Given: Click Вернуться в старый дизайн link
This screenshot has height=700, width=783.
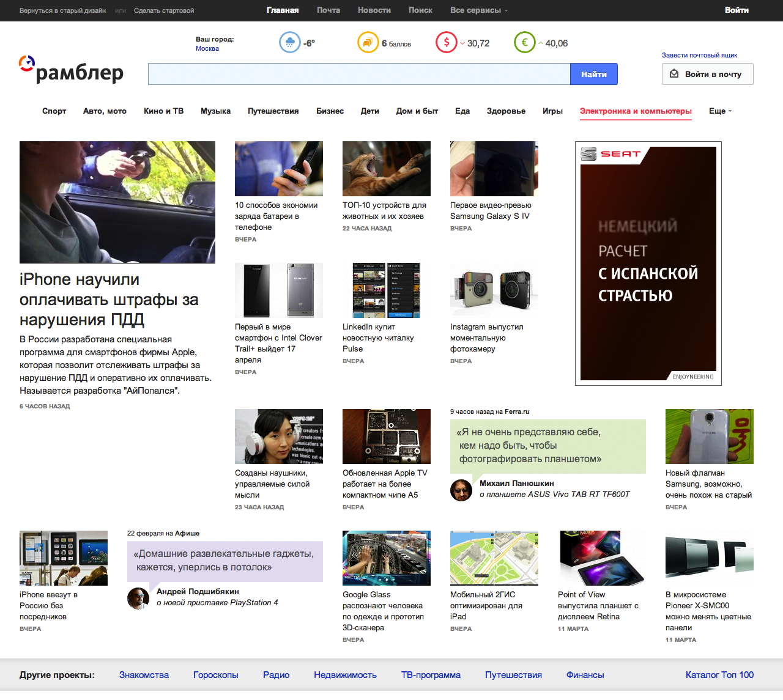Looking at the screenshot, I should (62, 10).
